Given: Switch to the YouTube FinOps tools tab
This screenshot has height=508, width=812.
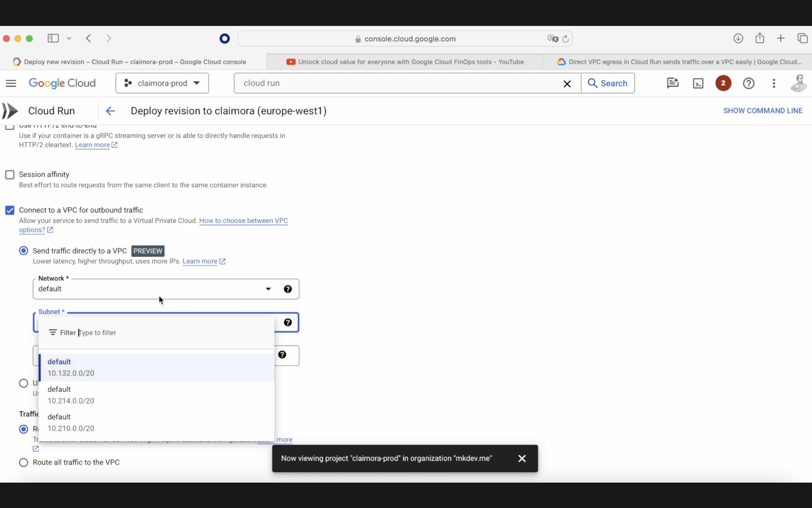Looking at the screenshot, I should pyautogui.click(x=405, y=62).
